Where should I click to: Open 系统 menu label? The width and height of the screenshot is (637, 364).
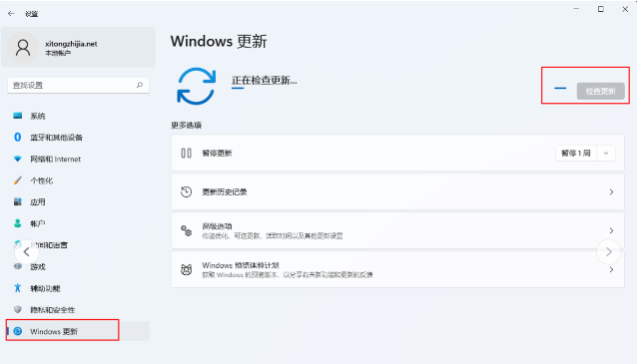point(38,116)
